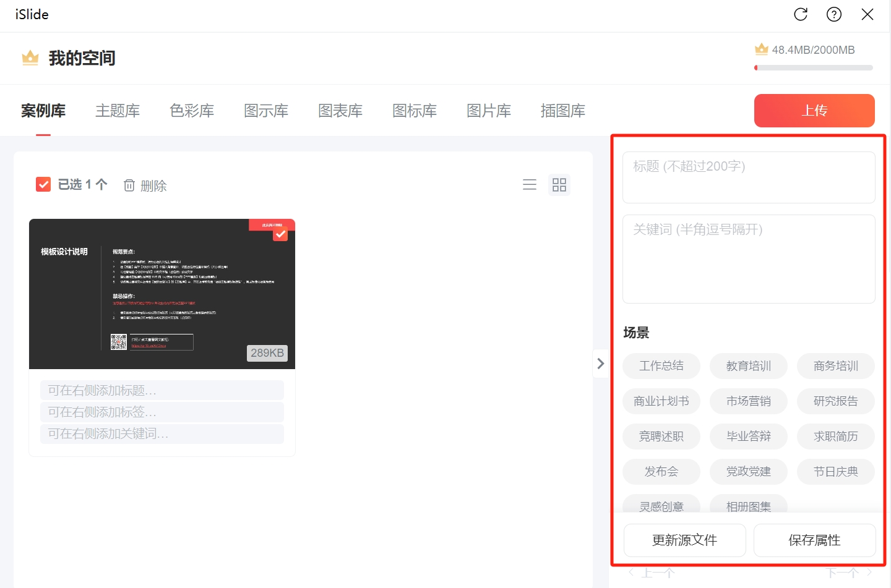Open the help question mark icon
891x588 pixels.
[x=834, y=14]
